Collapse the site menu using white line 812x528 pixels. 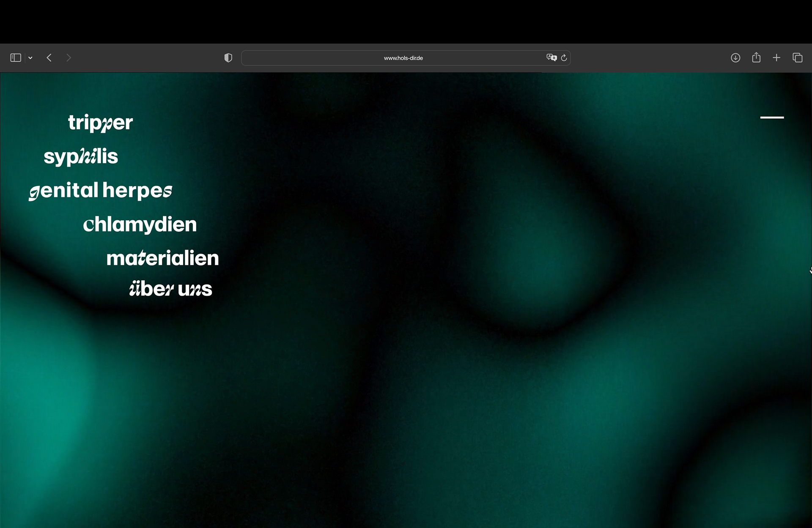[x=772, y=118]
